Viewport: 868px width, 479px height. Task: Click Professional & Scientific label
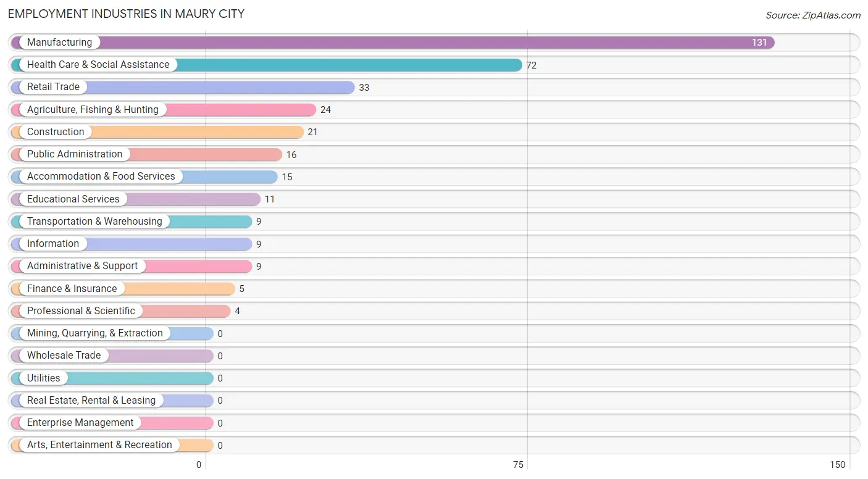(x=81, y=311)
